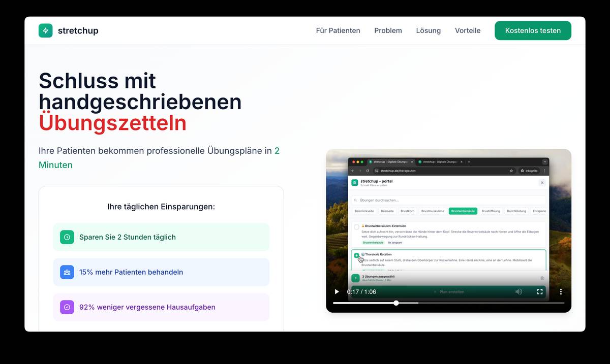Click the stretchup lightning bolt logo
This screenshot has height=364, width=610.
(x=46, y=30)
